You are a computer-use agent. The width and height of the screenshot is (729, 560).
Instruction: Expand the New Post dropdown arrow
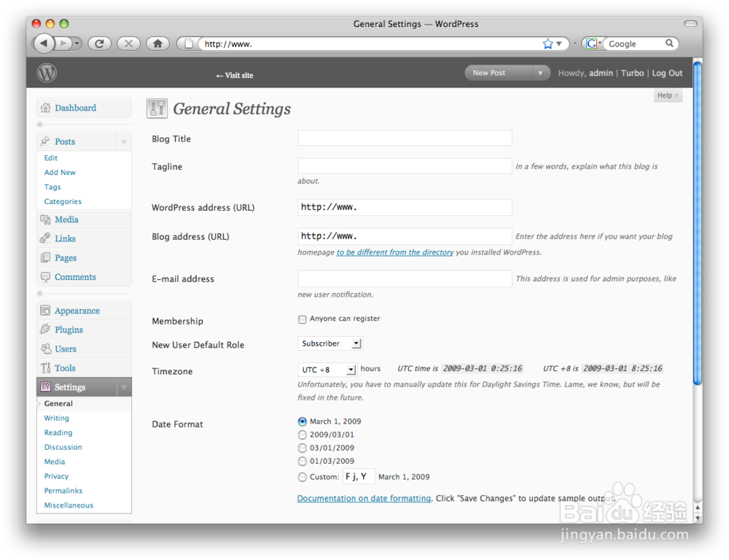pyautogui.click(x=540, y=73)
